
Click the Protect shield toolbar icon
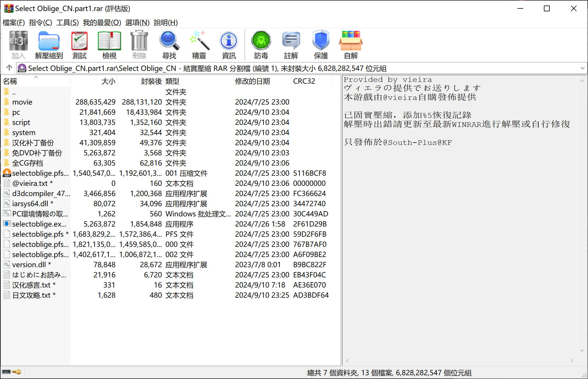pos(321,44)
